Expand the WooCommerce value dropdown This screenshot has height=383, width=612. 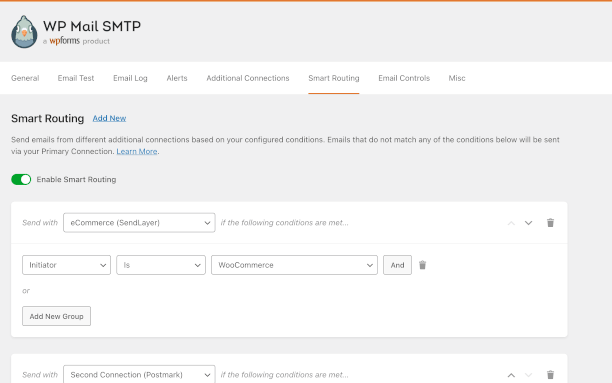click(294, 265)
